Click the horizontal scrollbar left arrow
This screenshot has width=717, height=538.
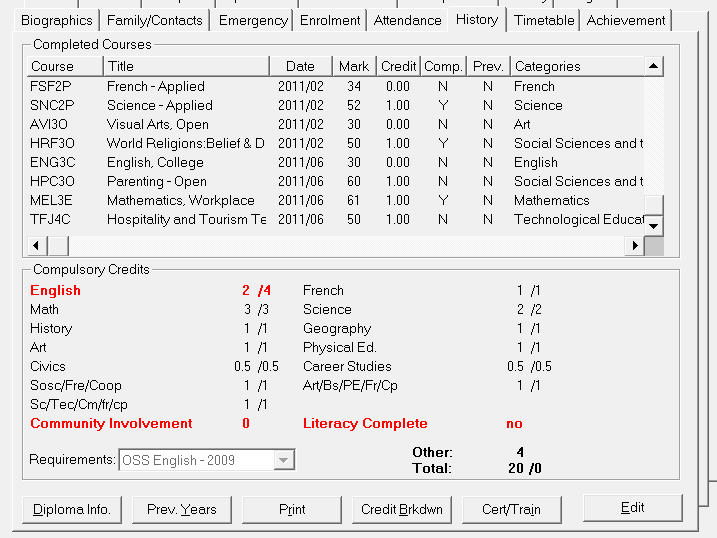pos(36,245)
